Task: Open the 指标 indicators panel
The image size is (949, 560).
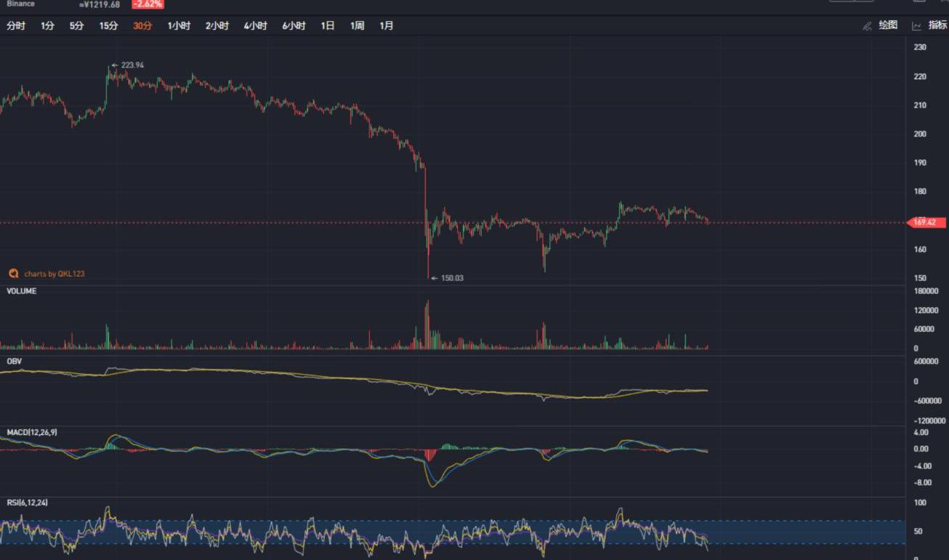Action: pos(937,25)
